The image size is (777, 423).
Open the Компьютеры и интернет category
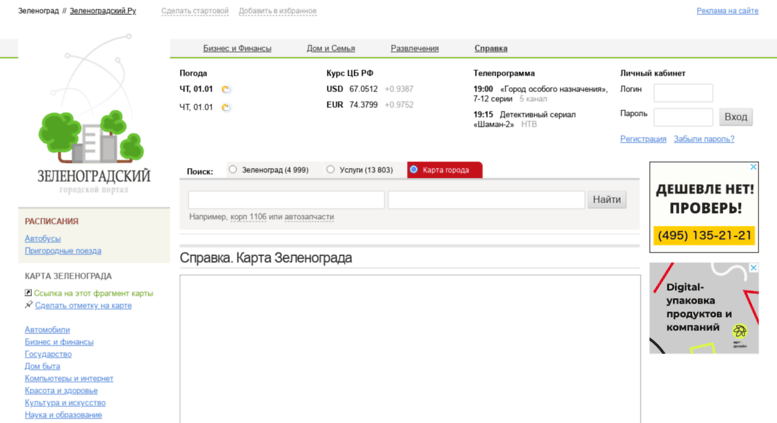point(69,378)
